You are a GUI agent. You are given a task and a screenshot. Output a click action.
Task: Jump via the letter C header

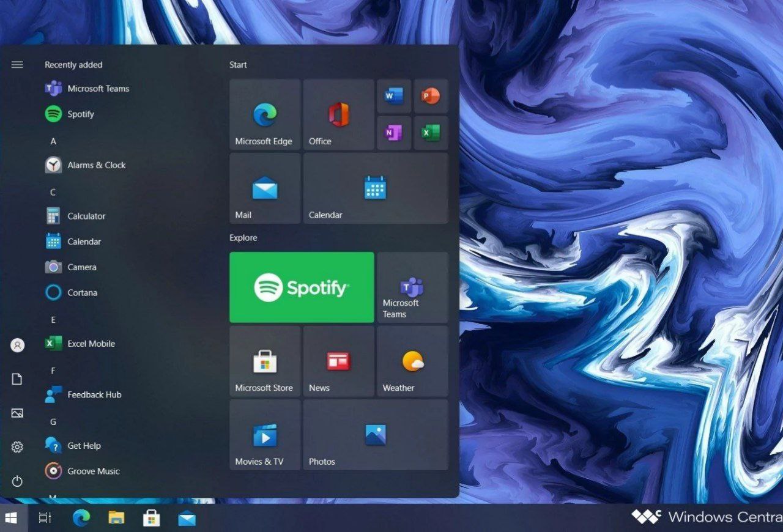tap(53, 192)
